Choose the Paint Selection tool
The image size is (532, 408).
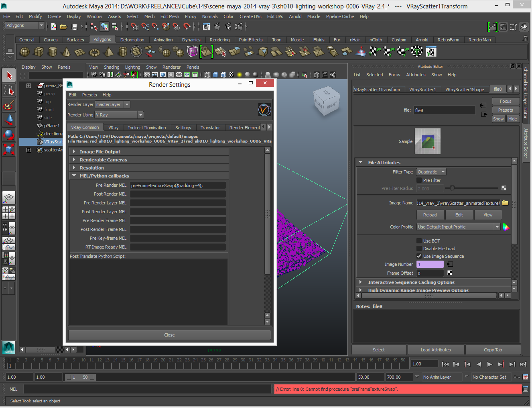pyautogui.click(x=9, y=105)
